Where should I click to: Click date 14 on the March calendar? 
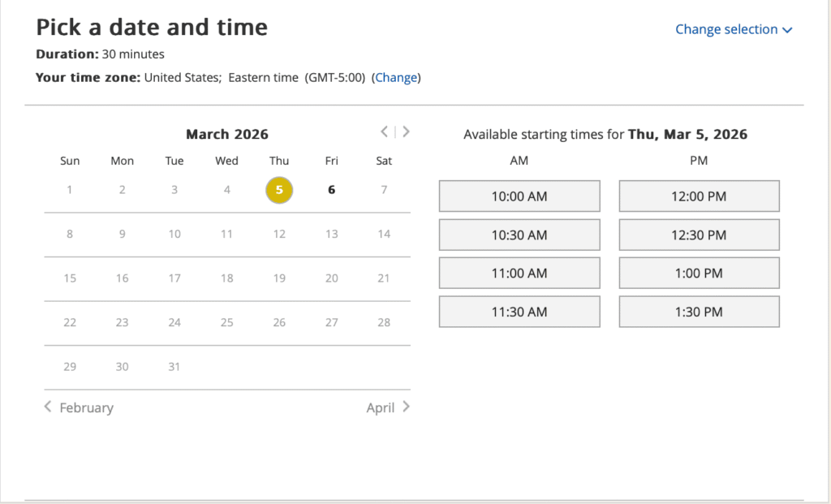[x=384, y=235]
